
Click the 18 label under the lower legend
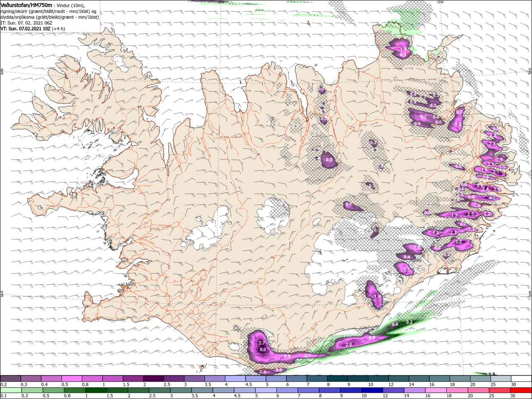pyautogui.click(x=449, y=396)
